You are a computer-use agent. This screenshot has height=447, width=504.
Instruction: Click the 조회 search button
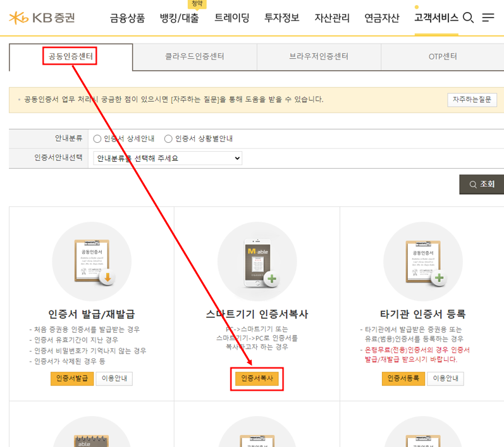481,184
